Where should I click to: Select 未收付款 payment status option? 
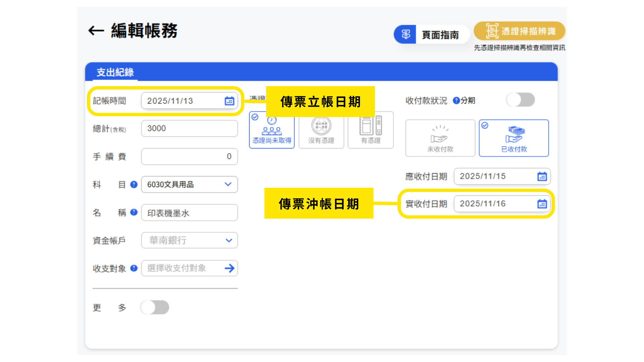pyautogui.click(x=440, y=138)
